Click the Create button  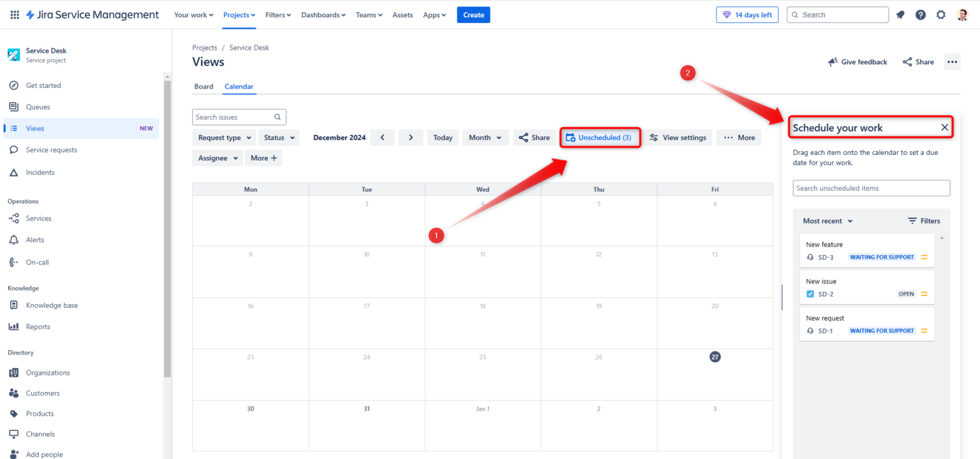pos(473,14)
